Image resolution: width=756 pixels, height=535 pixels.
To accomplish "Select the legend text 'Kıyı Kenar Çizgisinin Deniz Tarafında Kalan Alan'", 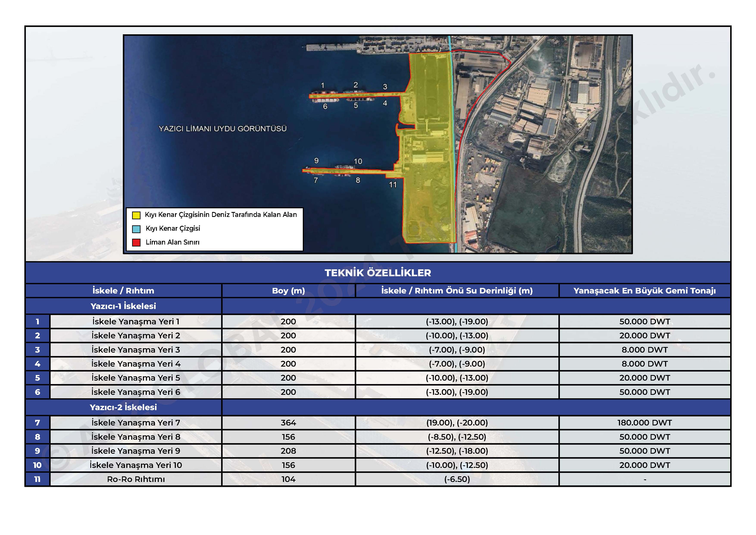I will [221, 215].
